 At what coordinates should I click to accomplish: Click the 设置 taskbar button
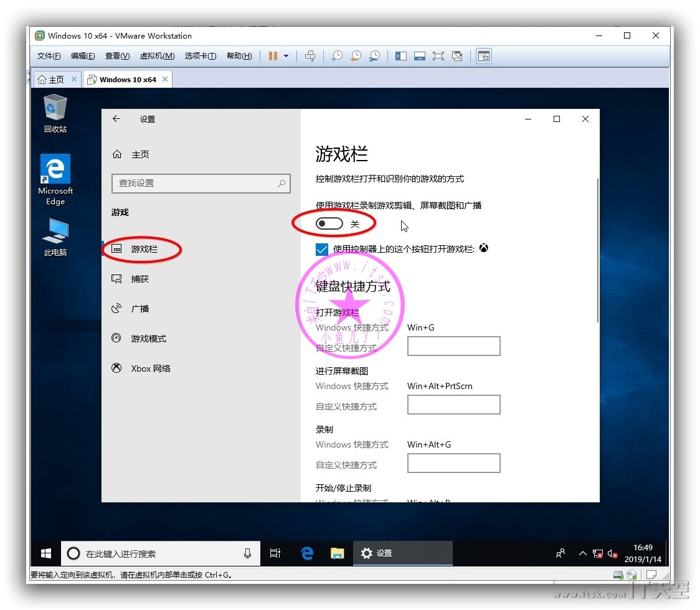403,554
